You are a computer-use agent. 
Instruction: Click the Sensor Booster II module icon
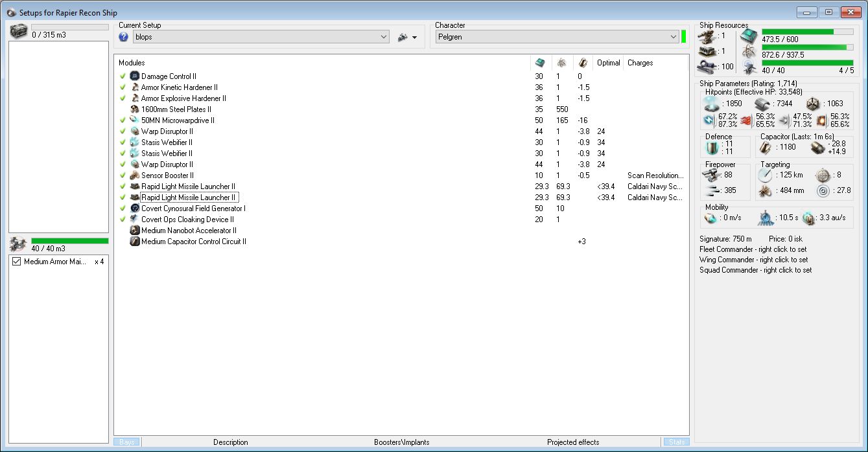coord(135,175)
